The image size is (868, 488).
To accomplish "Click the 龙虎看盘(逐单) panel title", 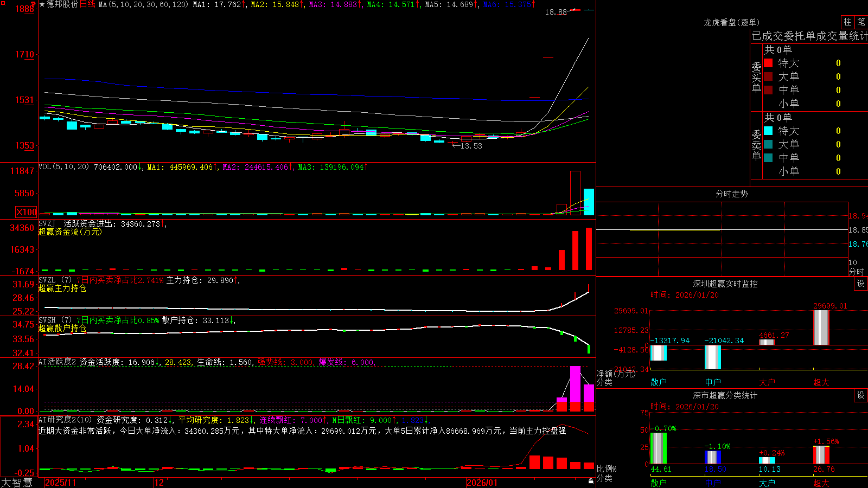I will pos(731,22).
